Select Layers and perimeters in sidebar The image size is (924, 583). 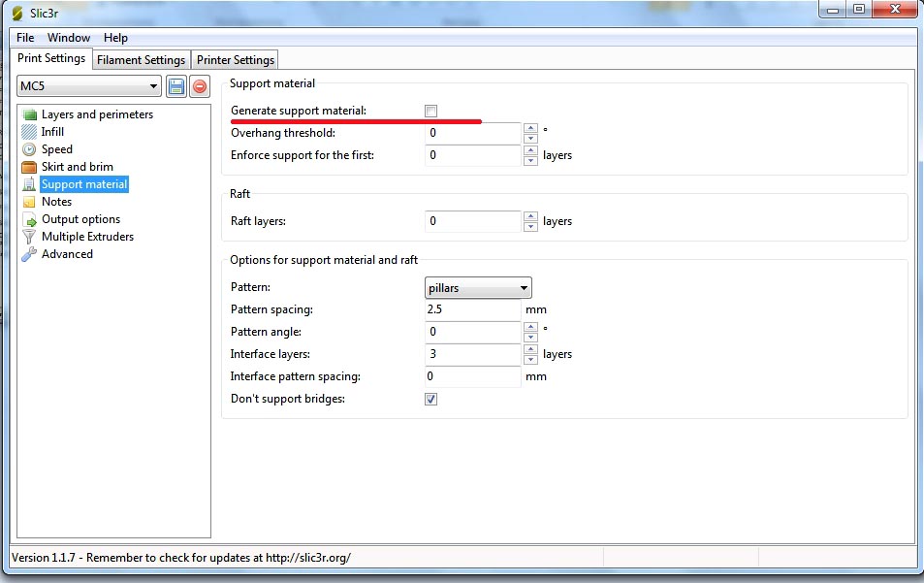tap(97, 114)
